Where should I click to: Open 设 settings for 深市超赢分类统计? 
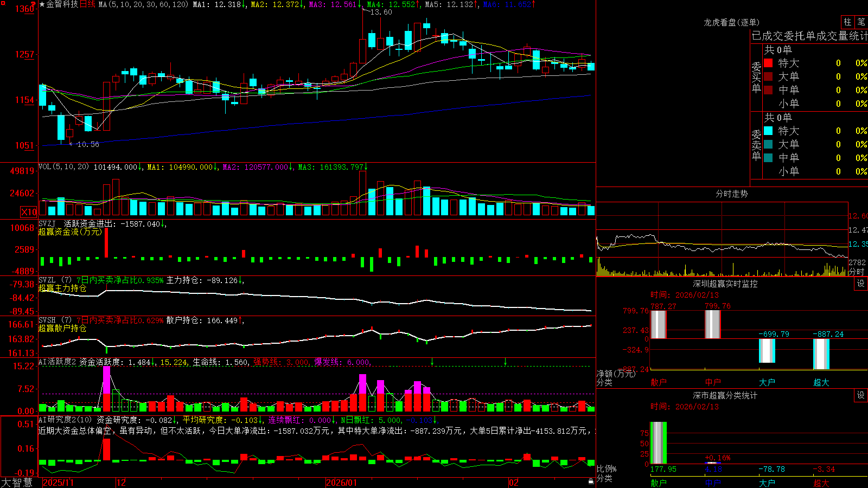coord(861,395)
